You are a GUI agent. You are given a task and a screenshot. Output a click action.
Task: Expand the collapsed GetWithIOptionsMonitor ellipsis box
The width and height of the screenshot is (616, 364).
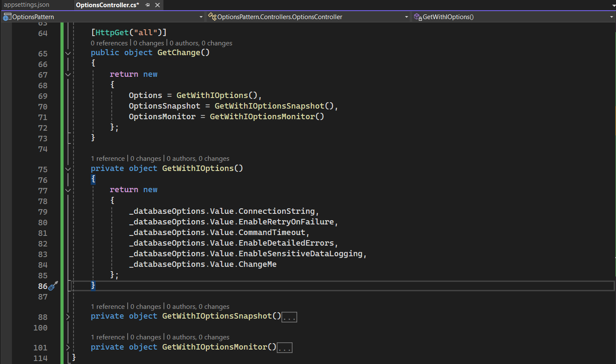(x=284, y=348)
